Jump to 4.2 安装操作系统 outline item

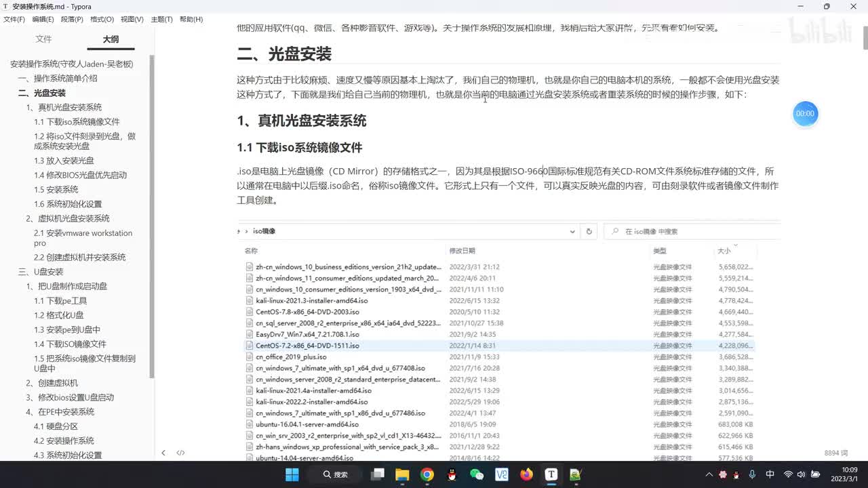[x=64, y=441]
